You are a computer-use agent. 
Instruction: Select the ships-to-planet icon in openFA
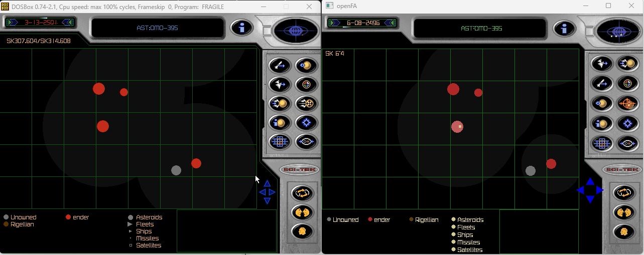(627, 63)
